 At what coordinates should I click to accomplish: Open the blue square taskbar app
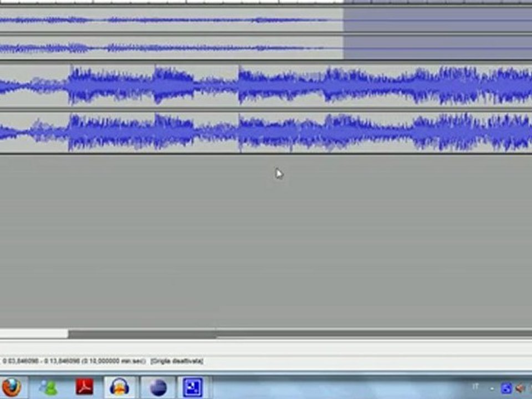coord(193,387)
